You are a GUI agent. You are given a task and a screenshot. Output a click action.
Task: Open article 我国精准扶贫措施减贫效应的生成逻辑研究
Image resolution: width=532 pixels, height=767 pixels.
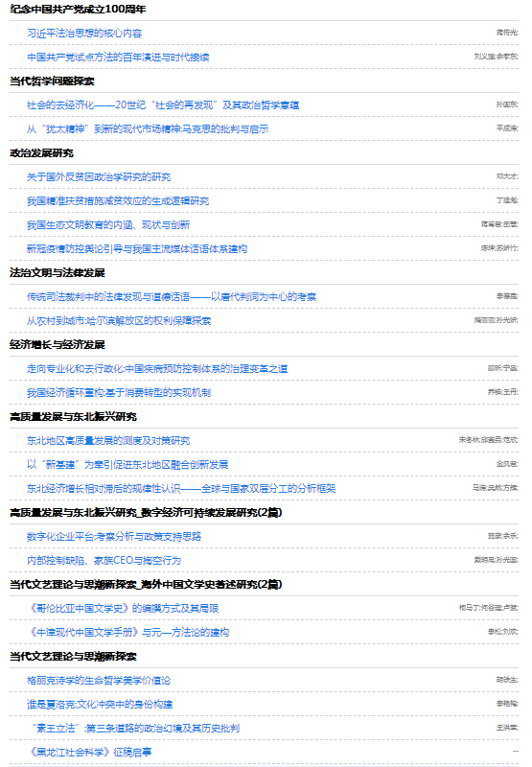(x=118, y=201)
